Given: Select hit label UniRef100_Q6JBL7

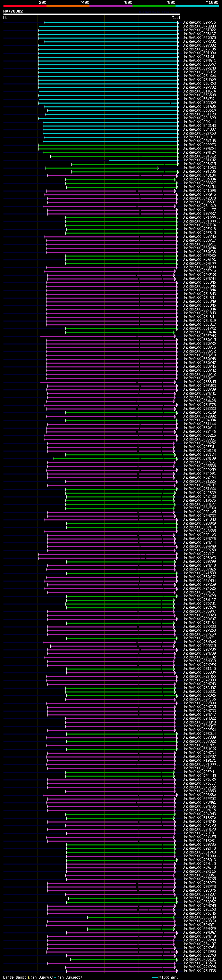Looking at the screenshot, I should coord(199,324).
